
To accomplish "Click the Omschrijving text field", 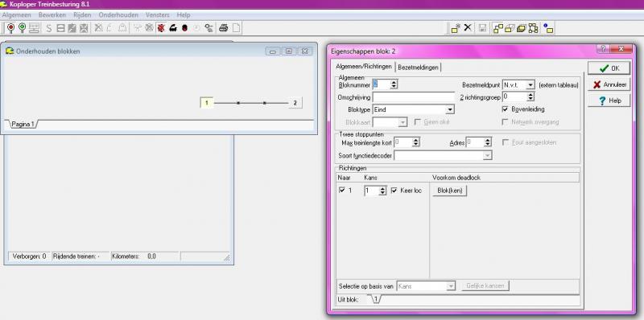I will point(413,97).
